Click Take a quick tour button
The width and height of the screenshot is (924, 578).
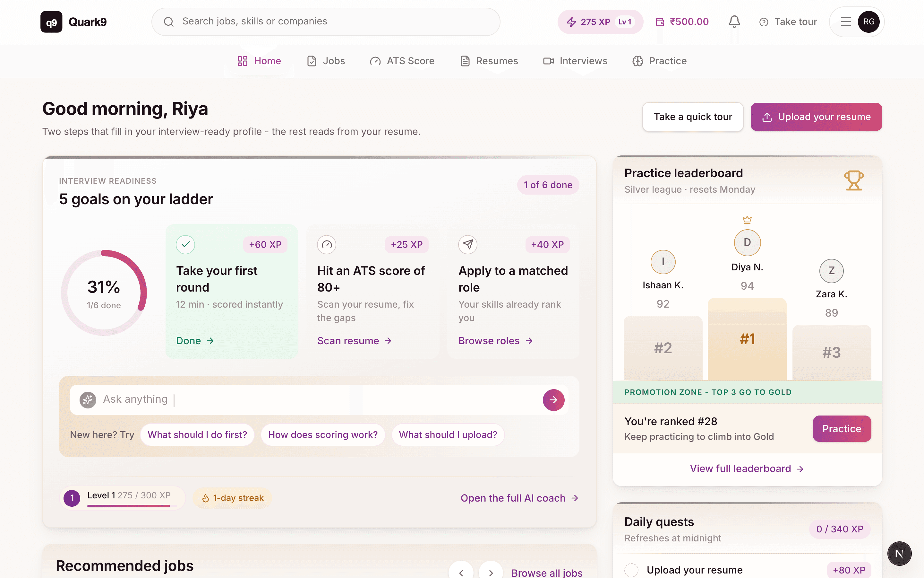click(693, 117)
